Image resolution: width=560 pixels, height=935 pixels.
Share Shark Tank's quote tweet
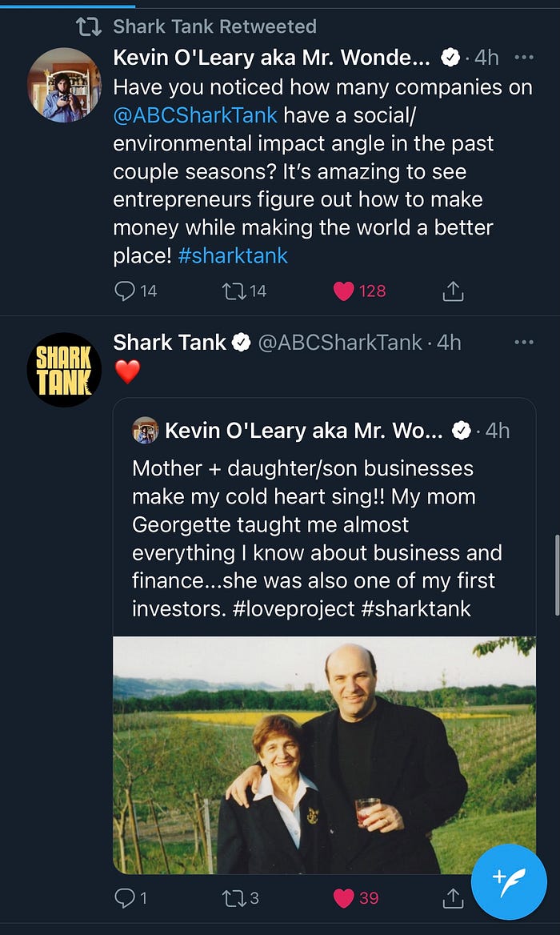453,898
